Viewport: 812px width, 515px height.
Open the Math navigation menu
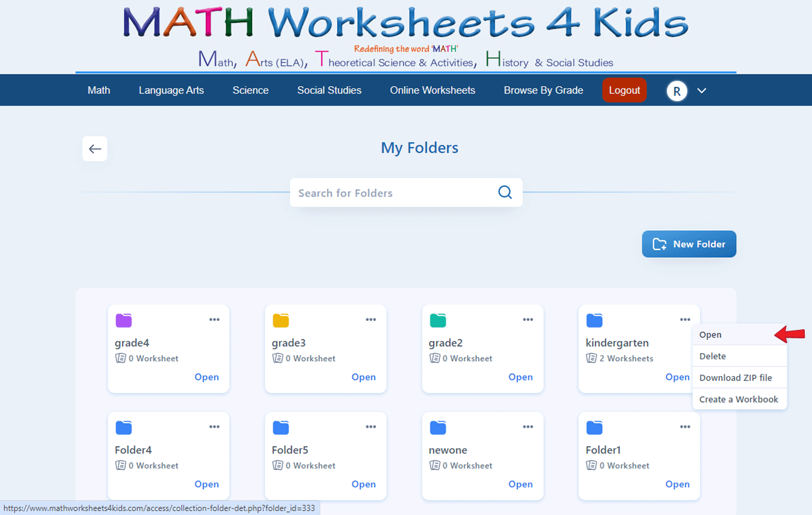(x=99, y=90)
